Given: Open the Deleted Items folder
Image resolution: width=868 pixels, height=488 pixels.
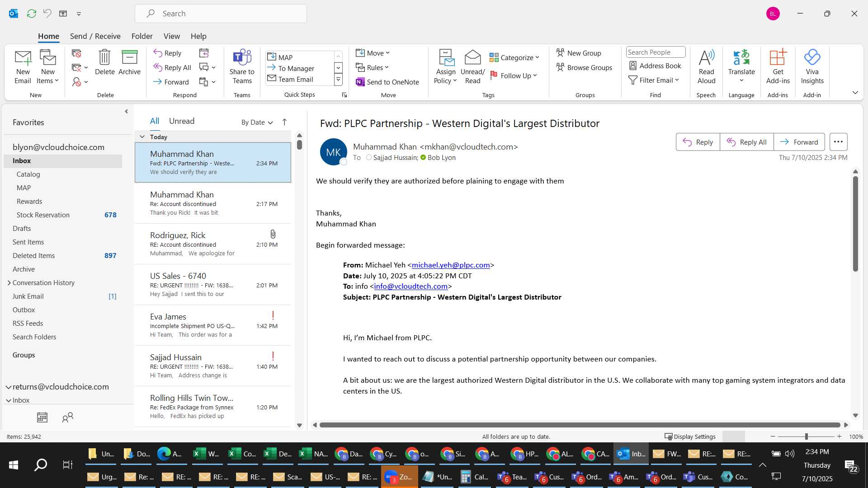Looking at the screenshot, I should tap(63, 256).
